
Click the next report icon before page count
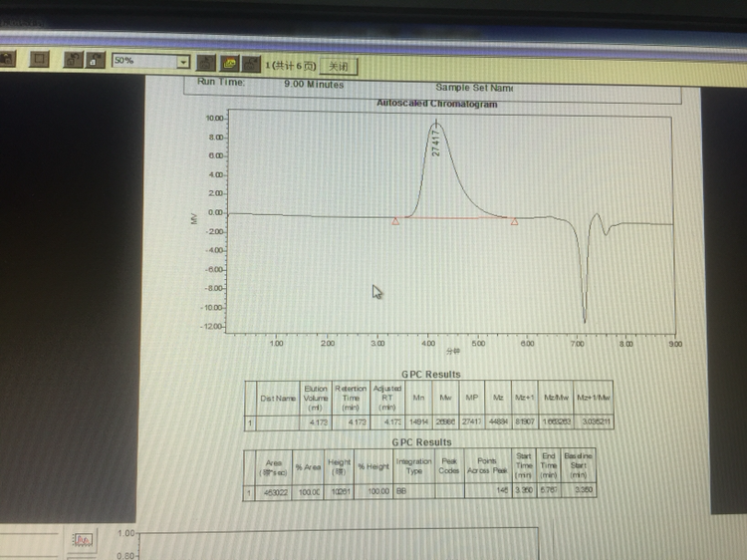click(251, 64)
